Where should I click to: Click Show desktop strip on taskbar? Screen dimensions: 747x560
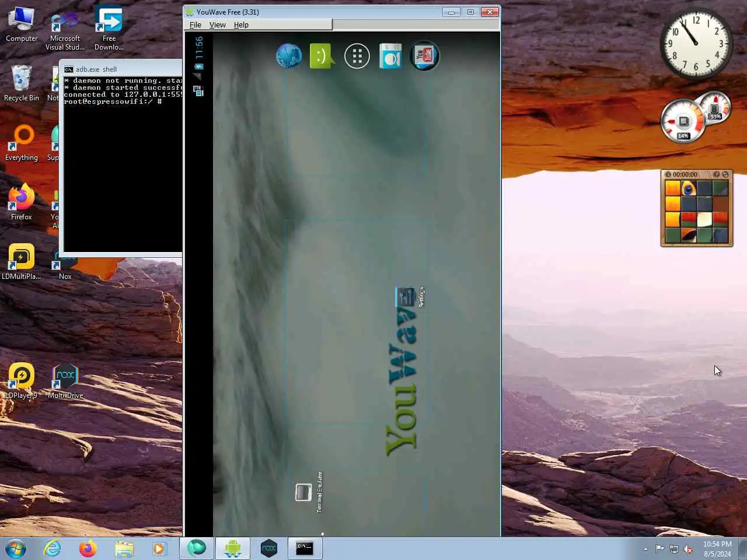click(x=742, y=549)
